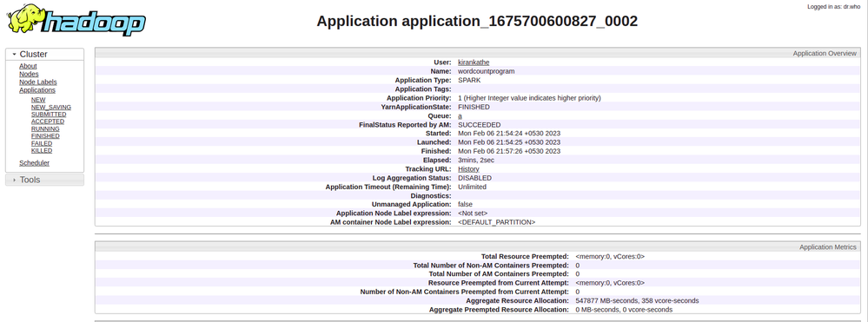Show RUNNING applications
Screen dimensions: 868x322
tap(45, 129)
